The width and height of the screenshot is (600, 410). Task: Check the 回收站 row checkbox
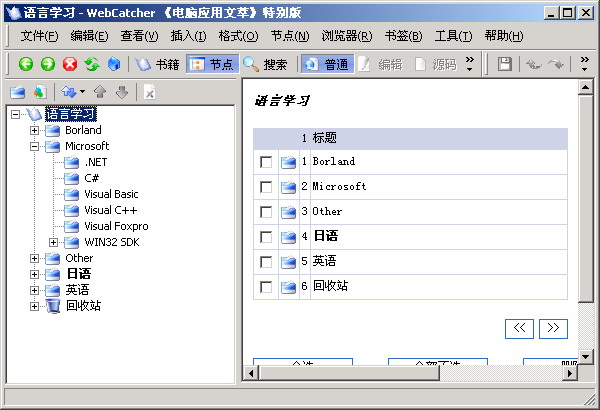click(x=266, y=287)
